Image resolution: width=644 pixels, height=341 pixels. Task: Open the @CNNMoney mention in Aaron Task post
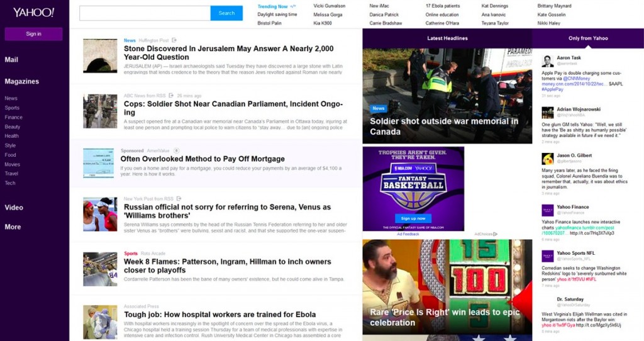tap(576, 79)
